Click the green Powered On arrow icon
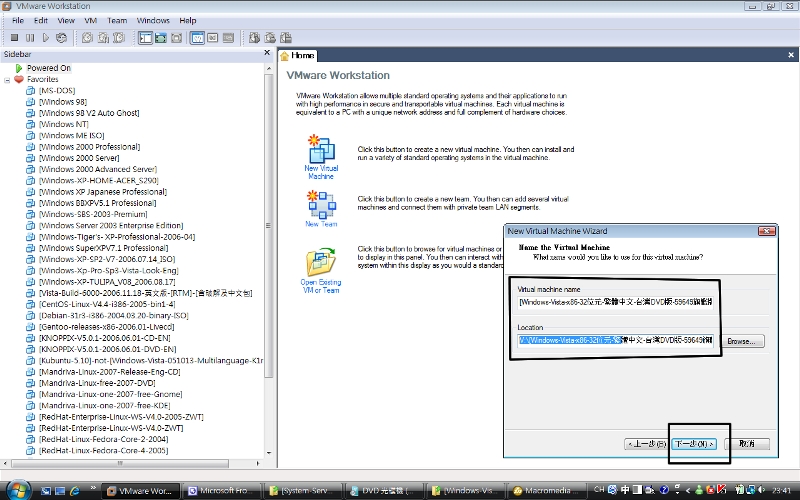The width and height of the screenshot is (800, 500). coord(19,68)
